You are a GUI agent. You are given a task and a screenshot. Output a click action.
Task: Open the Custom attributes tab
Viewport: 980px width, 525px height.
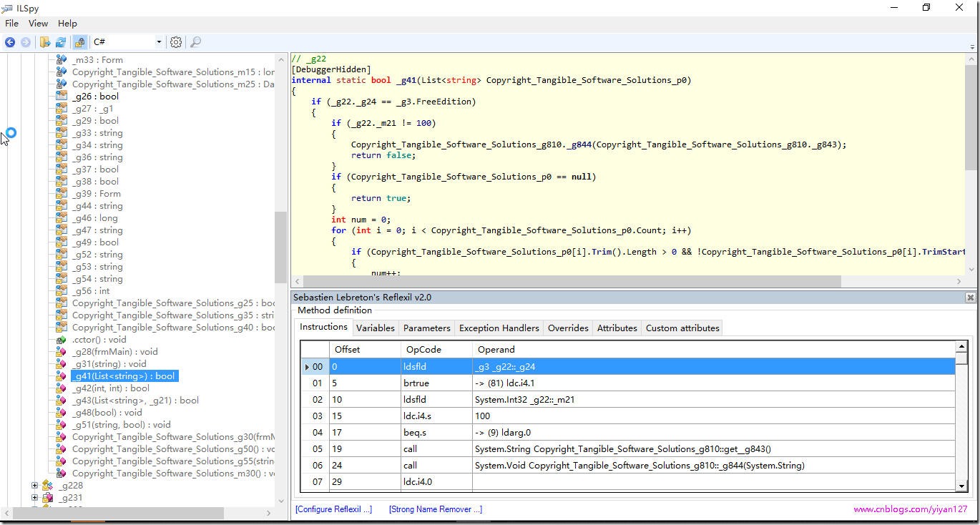(x=682, y=328)
